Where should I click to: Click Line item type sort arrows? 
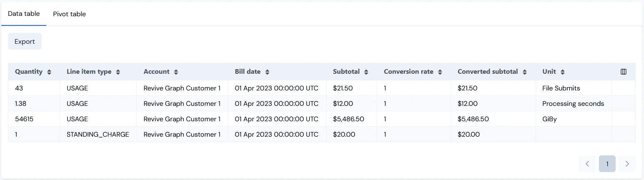[118, 72]
